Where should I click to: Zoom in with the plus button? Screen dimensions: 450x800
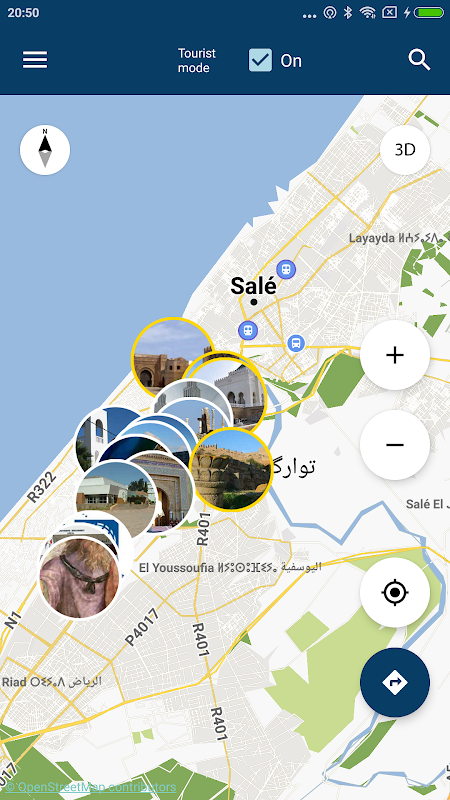pyautogui.click(x=395, y=355)
